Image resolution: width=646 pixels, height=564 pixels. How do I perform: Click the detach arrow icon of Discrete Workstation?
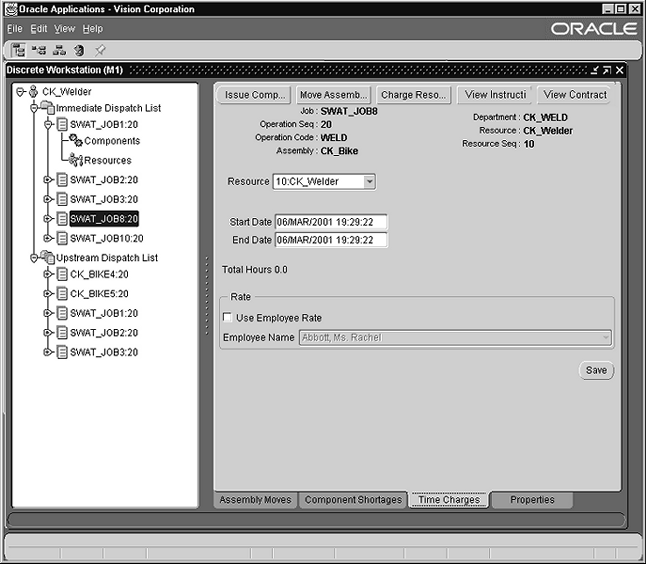(x=594, y=70)
